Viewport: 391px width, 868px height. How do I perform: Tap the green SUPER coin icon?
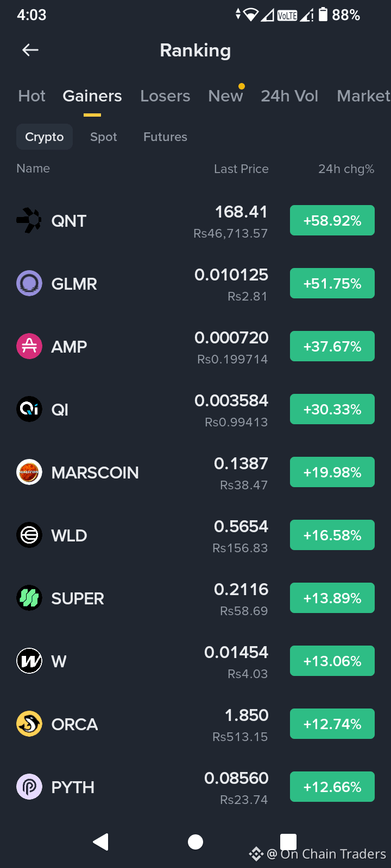29,598
